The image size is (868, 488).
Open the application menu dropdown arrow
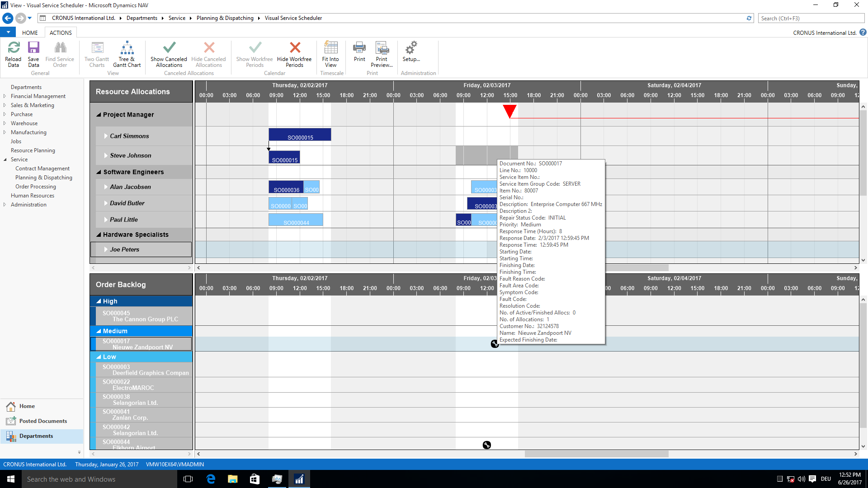click(x=8, y=33)
